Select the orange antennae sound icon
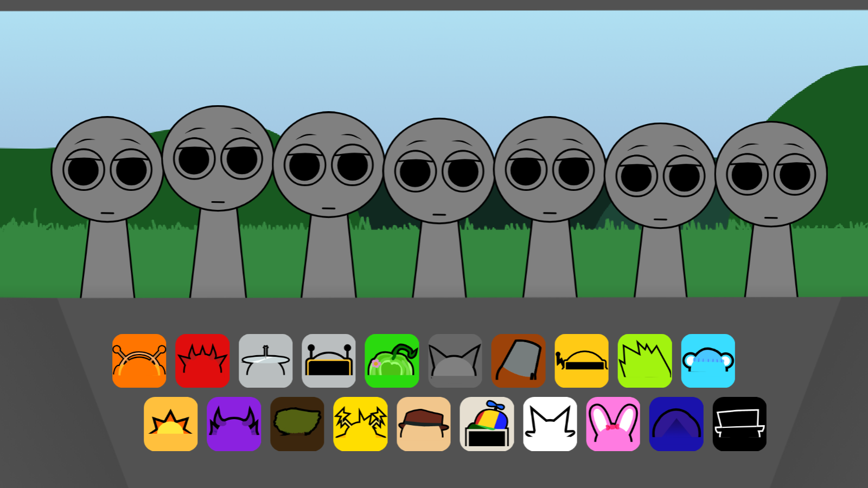This screenshot has width=868, height=488. (x=139, y=361)
